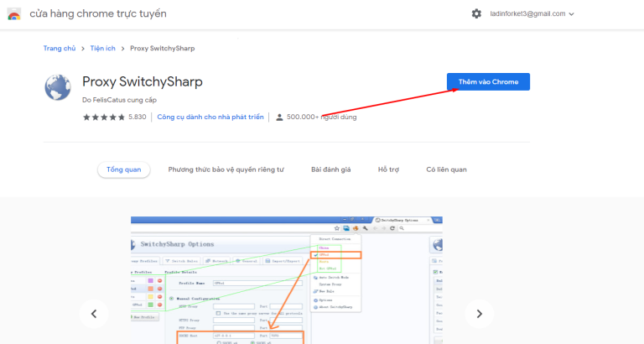Open the Công cụ dành cho nhà phát triển category
The height and width of the screenshot is (344, 644).
pos(210,117)
